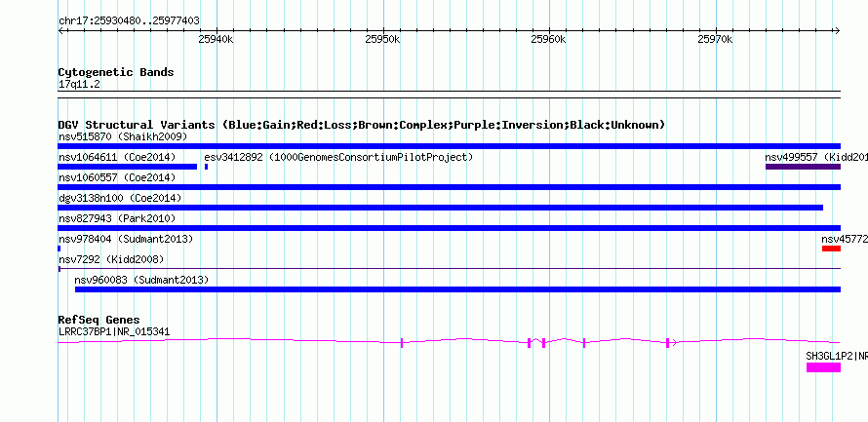Screen dimensions: 868x422
Task: Select the purple nsv499557 inversion bar
Action: (803, 167)
